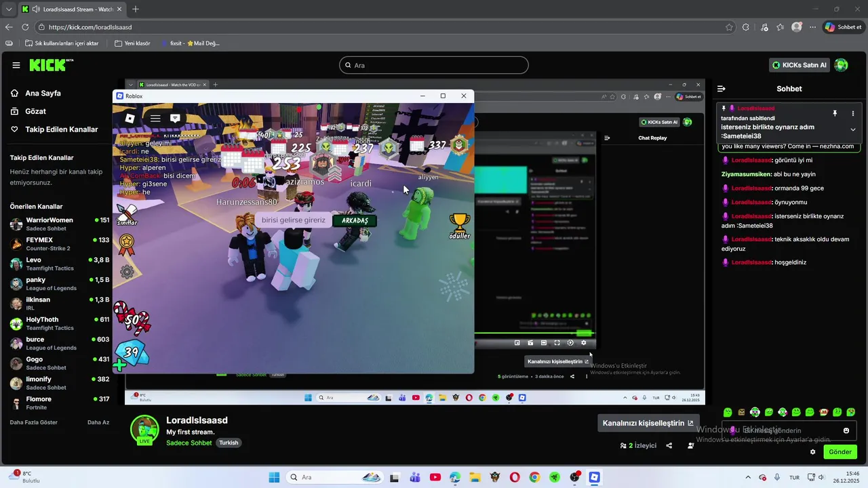
Task: Go to the Kick logo home
Action: (x=51, y=65)
